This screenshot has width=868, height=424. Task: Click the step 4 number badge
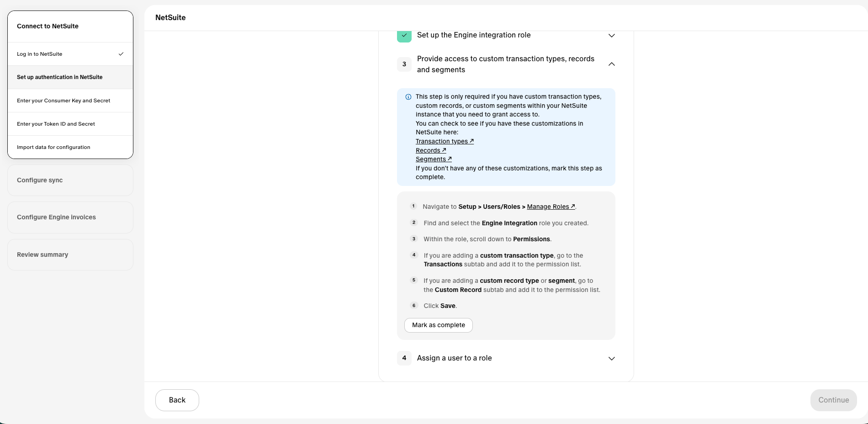tap(404, 358)
